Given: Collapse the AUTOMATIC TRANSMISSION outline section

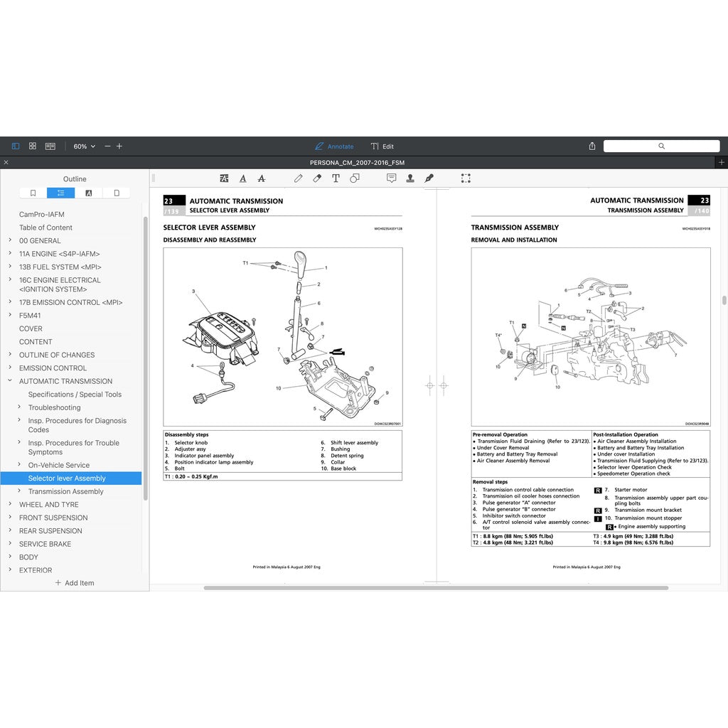Looking at the screenshot, I should tap(10, 381).
